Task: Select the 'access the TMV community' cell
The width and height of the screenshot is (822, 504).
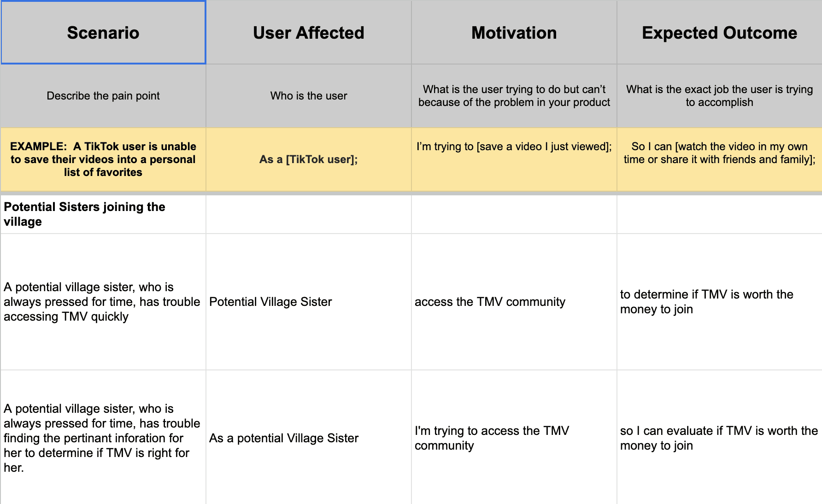Action: [514, 302]
